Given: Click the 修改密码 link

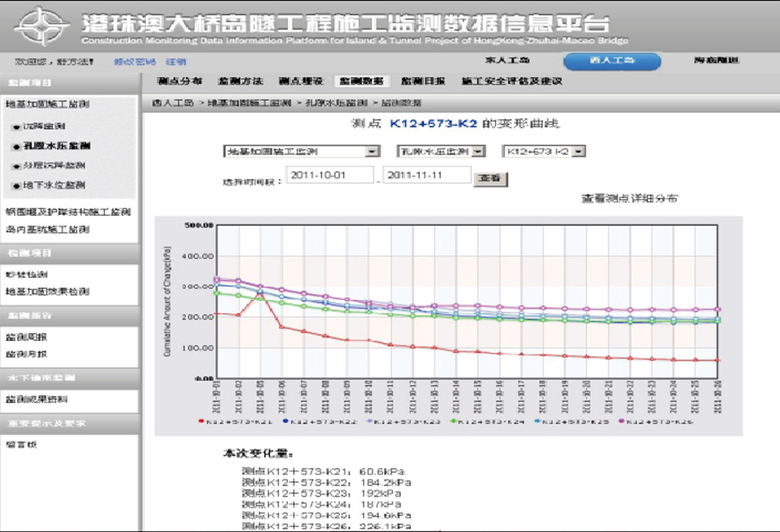Looking at the screenshot, I should click(135, 62).
